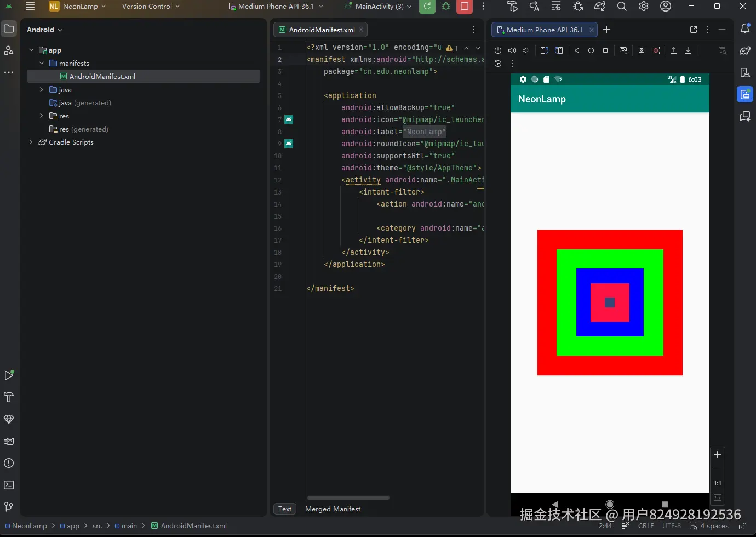Image resolution: width=756 pixels, height=537 pixels.
Task: Set emulator zoom to 1:1
Action: click(x=717, y=483)
